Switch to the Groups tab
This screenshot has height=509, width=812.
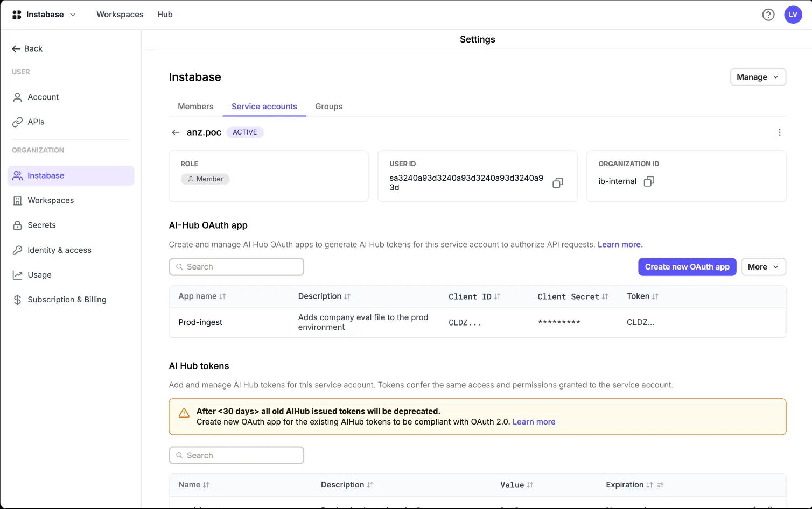(x=329, y=107)
